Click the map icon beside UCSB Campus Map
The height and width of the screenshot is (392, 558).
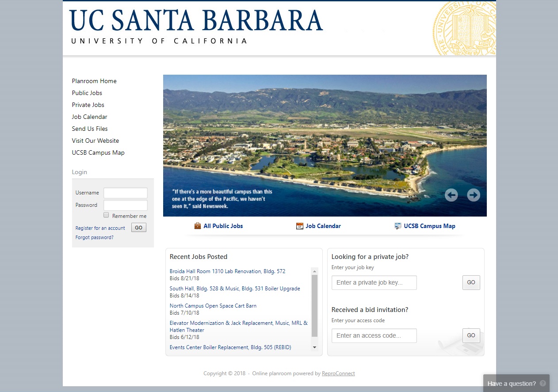pos(398,226)
